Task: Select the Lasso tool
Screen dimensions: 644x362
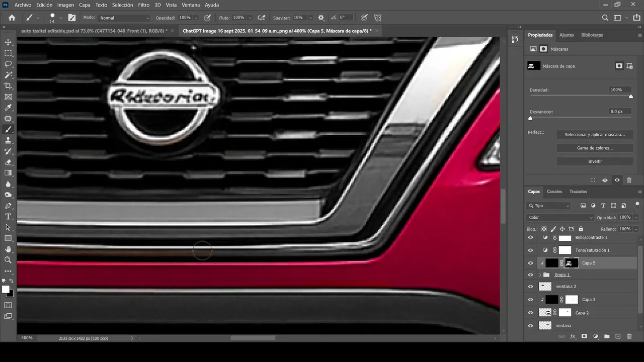Action: pos(8,64)
